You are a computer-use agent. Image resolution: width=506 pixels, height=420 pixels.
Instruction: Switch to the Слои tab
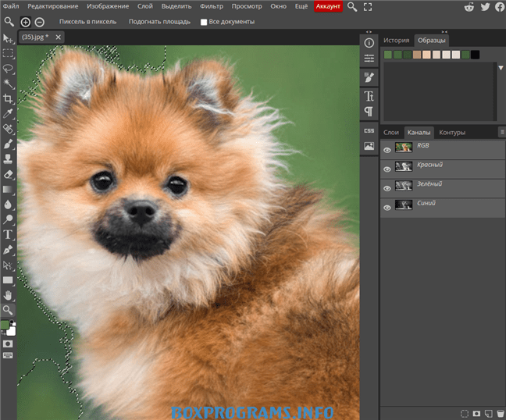391,133
